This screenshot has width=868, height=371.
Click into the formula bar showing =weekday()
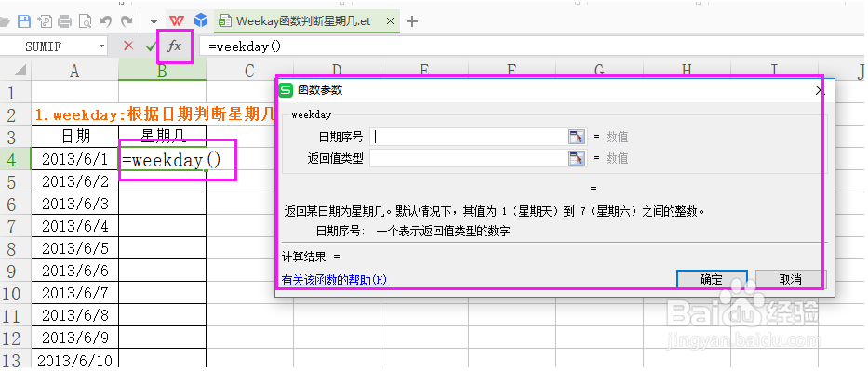click(531, 46)
